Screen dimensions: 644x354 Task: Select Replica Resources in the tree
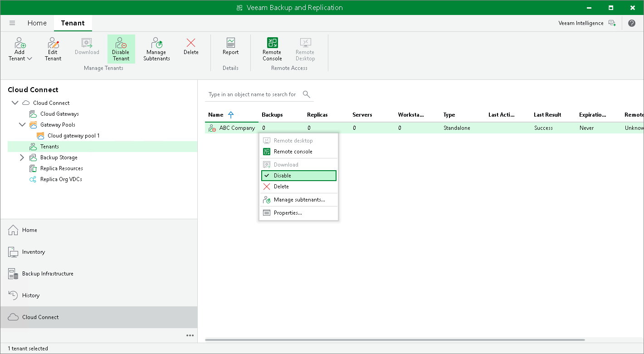point(61,168)
